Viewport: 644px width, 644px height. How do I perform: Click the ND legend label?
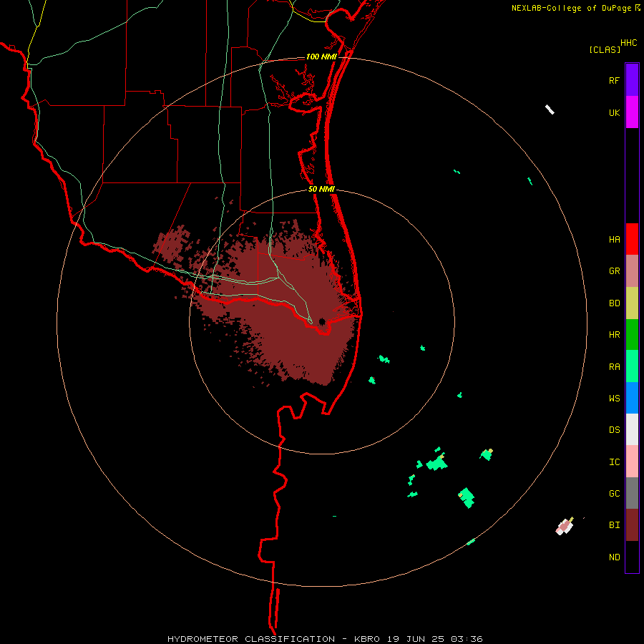(x=614, y=557)
